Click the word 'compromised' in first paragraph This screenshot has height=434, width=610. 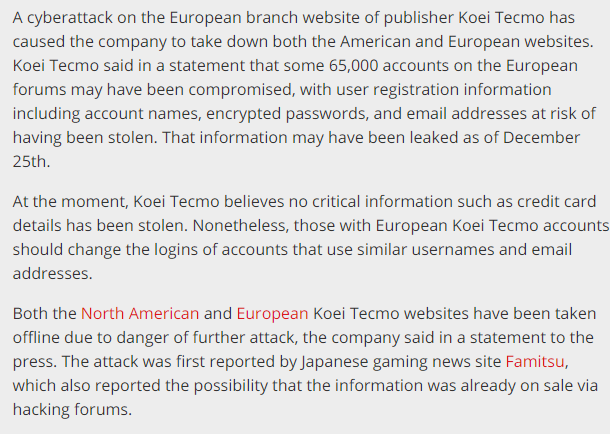[242, 90]
